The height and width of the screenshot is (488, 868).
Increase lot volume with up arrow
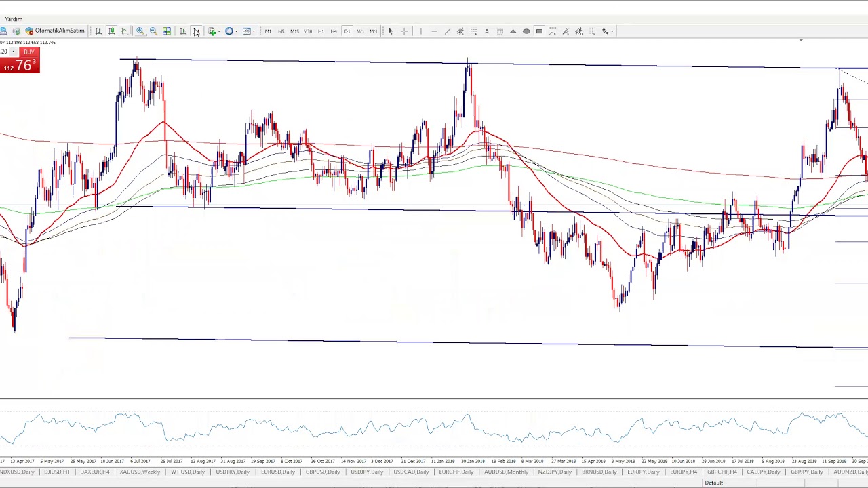coord(13,52)
